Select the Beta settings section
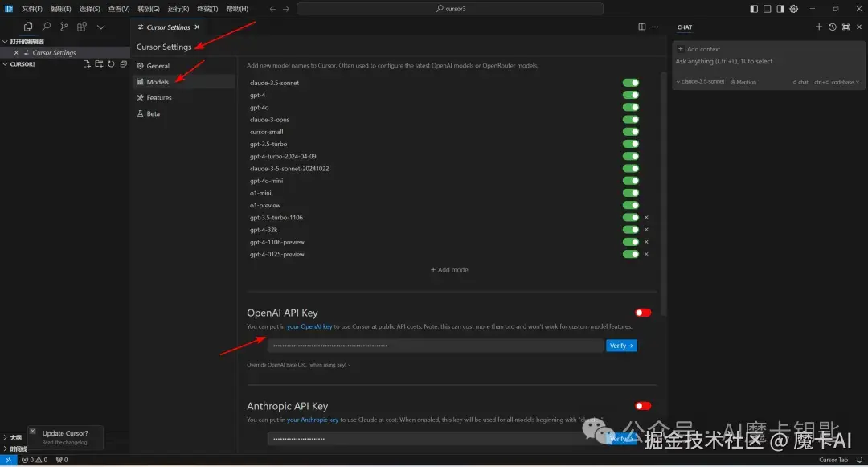868x467 pixels. coord(184,114)
